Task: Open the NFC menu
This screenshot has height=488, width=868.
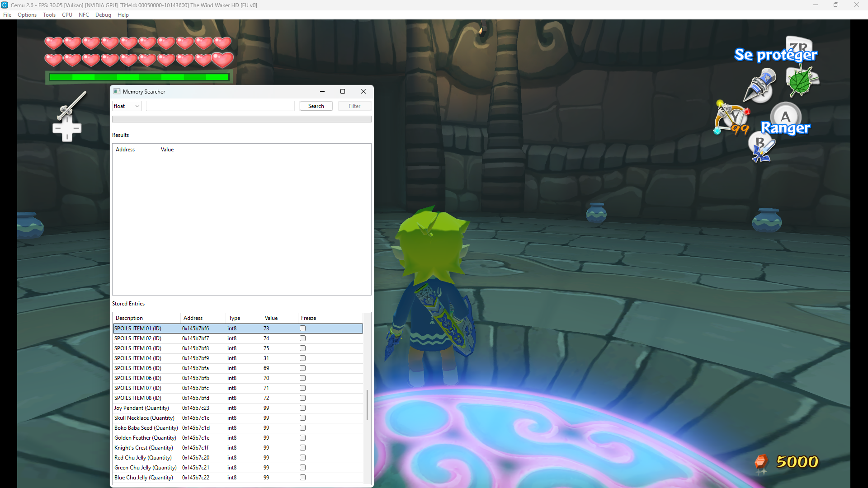Action: click(x=84, y=15)
